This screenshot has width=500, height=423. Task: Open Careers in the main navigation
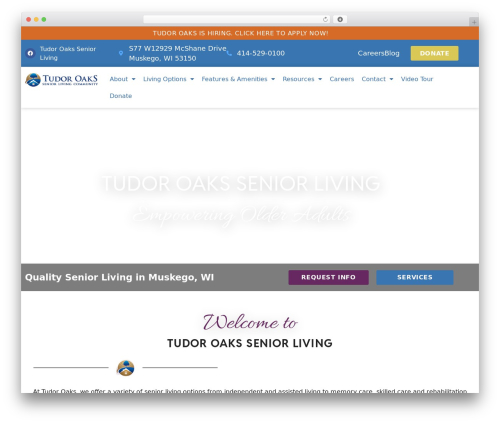[342, 79]
